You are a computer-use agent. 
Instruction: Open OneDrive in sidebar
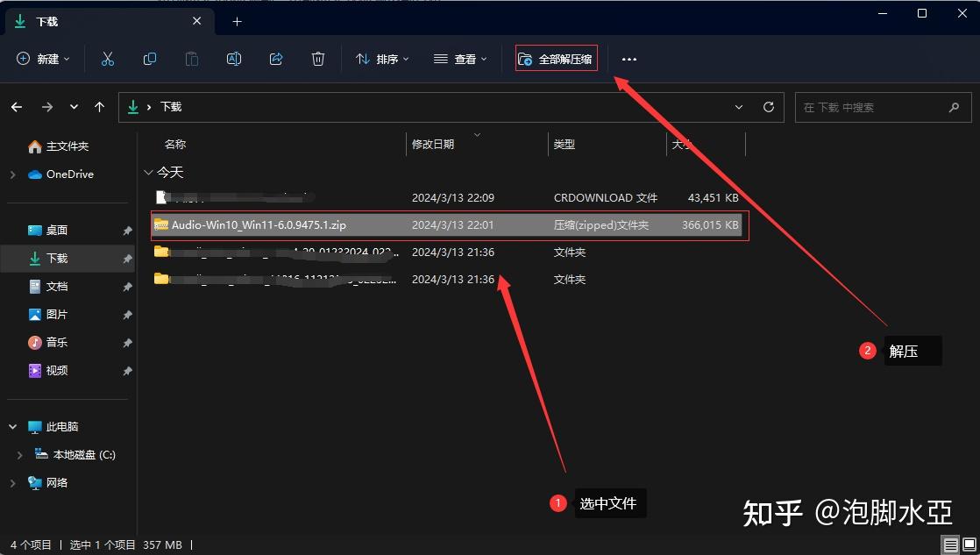click(x=60, y=174)
